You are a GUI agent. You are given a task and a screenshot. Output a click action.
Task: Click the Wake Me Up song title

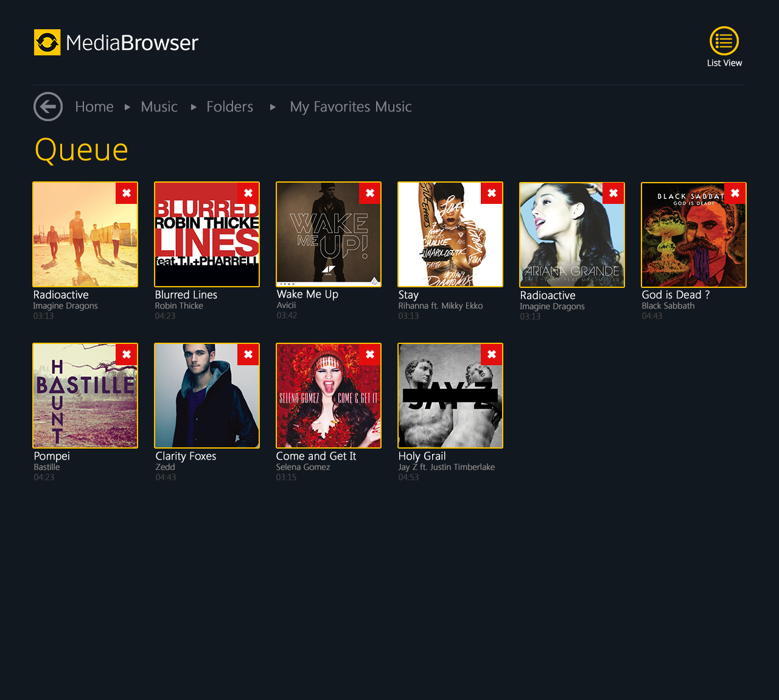point(307,294)
